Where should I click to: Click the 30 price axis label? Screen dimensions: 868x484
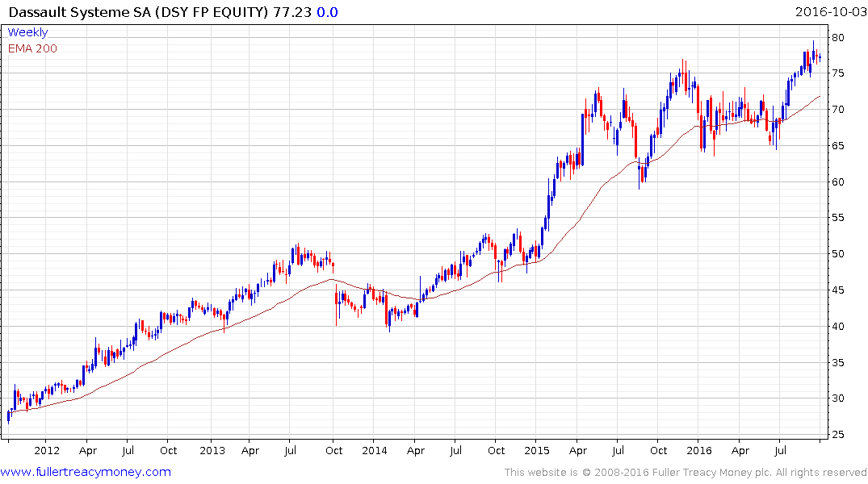click(838, 398)
